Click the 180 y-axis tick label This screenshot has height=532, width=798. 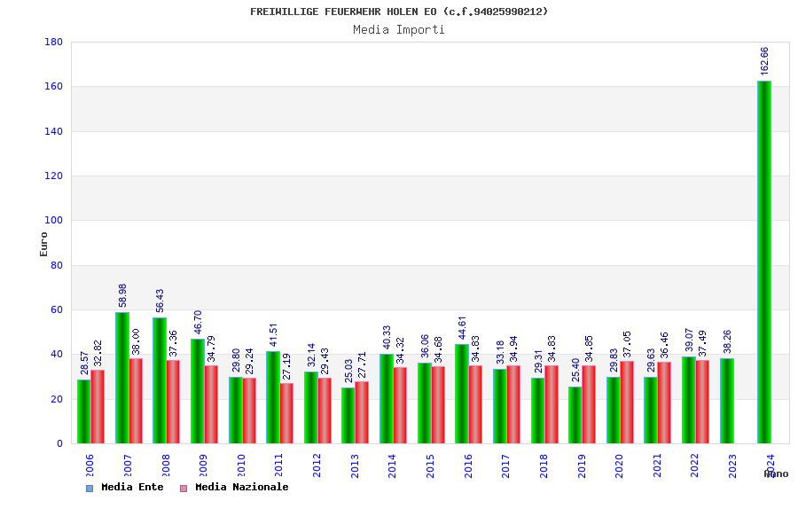(54, 42)
